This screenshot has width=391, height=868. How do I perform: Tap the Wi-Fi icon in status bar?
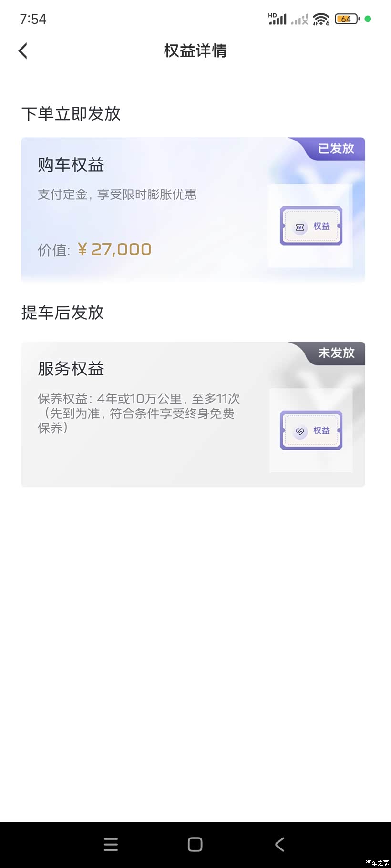point(321,19)
